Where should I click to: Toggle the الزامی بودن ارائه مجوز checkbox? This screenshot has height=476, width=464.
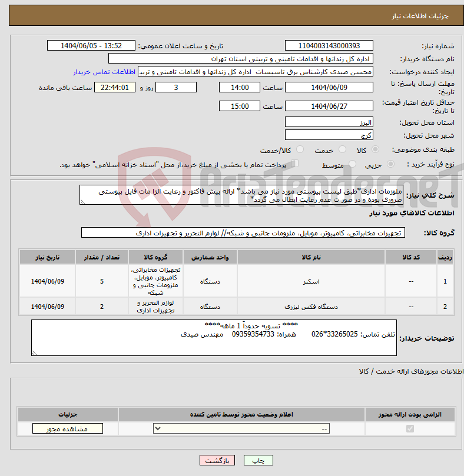tap(410, 429)
